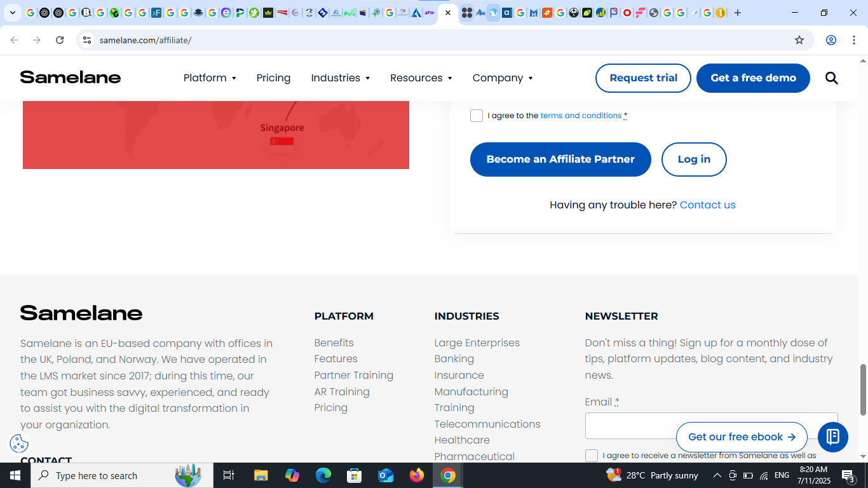
Task: Expand the Resources dropdown menu
Action: [421, 78]
